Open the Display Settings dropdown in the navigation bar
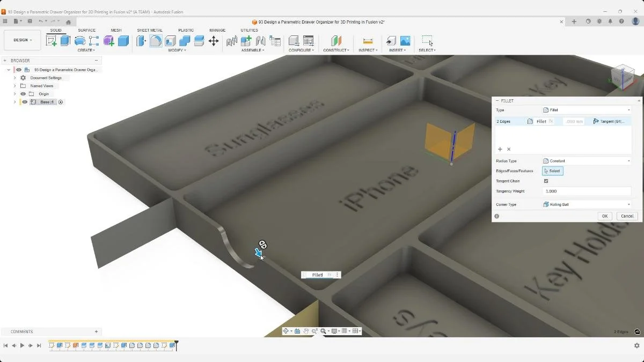644x362 pixels. click(x=335, y=331)
